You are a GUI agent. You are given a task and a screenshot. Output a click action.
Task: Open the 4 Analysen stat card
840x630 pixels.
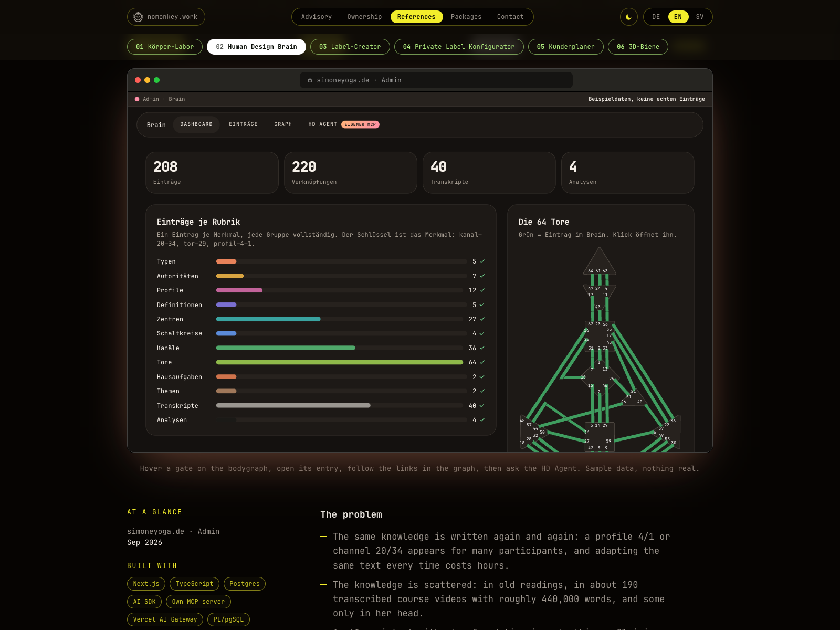(628, 173)
